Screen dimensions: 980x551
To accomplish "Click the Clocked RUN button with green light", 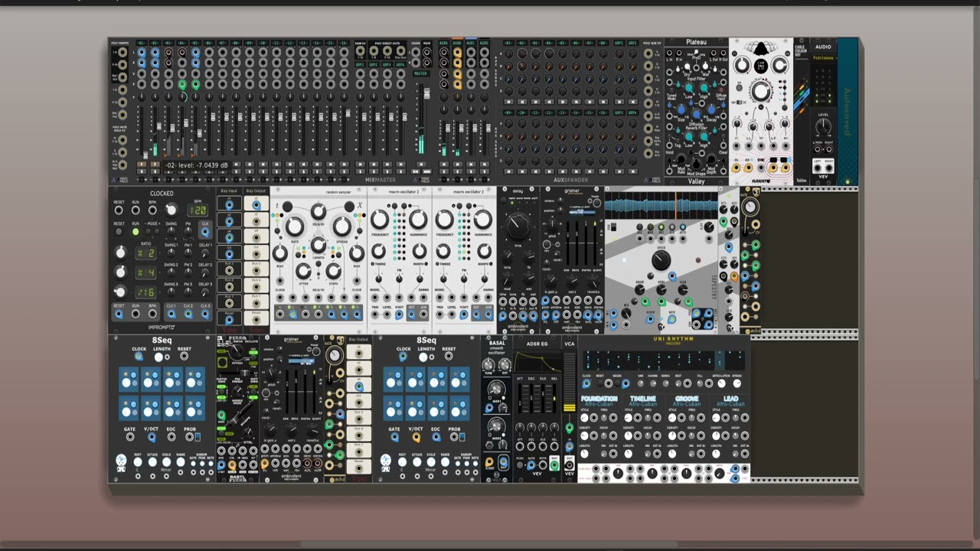I will tap(136, 232).
